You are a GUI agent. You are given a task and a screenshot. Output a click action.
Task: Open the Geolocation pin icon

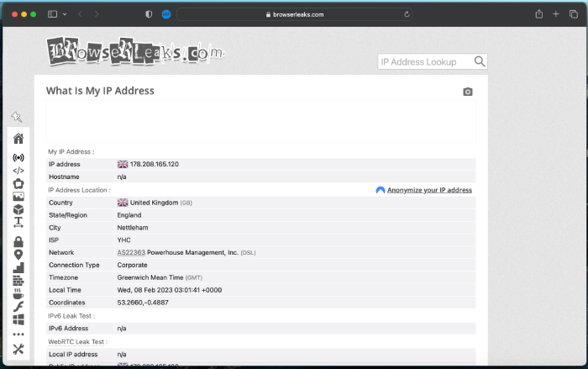[18, 255]
